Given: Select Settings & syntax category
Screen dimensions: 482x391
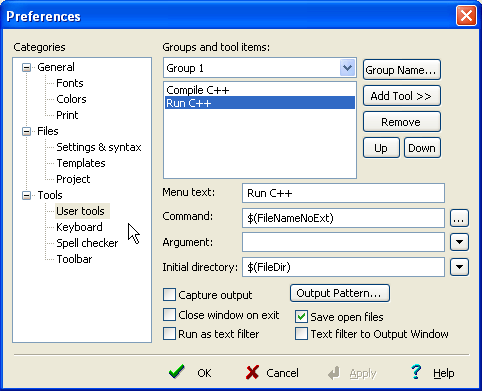Looking at the screenshot, I should click(99, 147).
